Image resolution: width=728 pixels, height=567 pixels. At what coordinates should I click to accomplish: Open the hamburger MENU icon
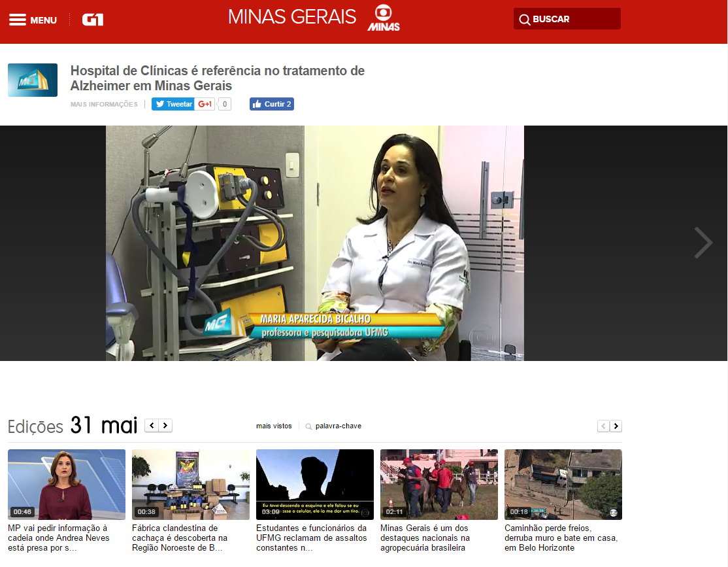(17, 20)
